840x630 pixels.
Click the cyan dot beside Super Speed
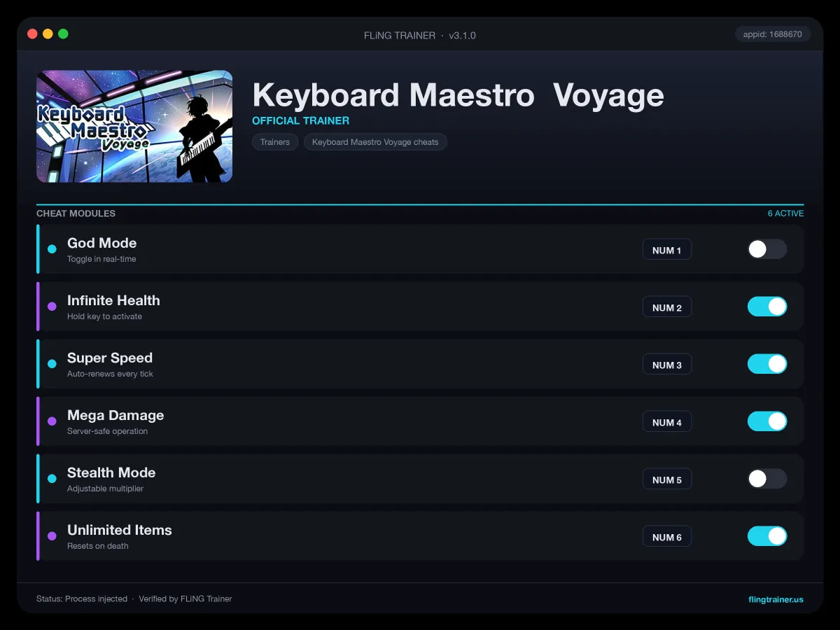coord(52,364)
